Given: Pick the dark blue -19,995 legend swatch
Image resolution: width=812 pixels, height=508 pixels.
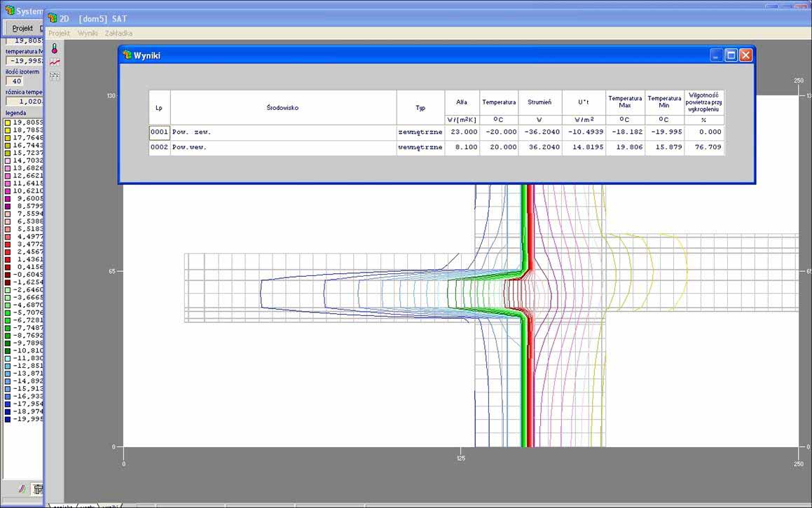Looking at the screenshot, I should [x=8, y=420].
